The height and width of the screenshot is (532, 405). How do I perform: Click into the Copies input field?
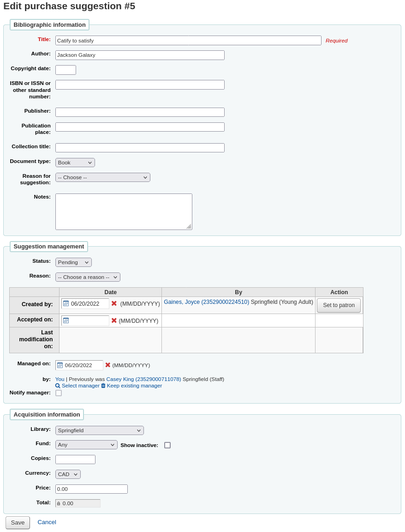[75, 459]
